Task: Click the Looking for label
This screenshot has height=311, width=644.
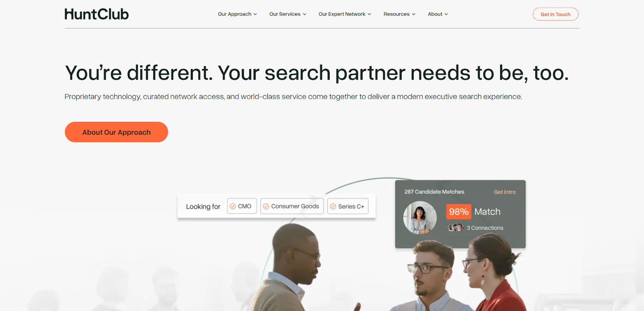Action: click(203, 206)
